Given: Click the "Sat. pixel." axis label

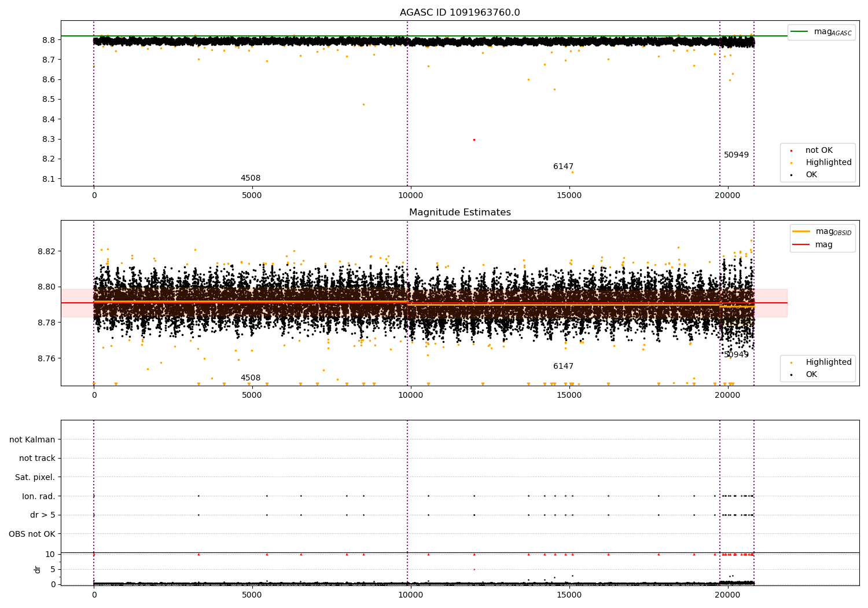Looking at the screenshot, I should (35, 477).
